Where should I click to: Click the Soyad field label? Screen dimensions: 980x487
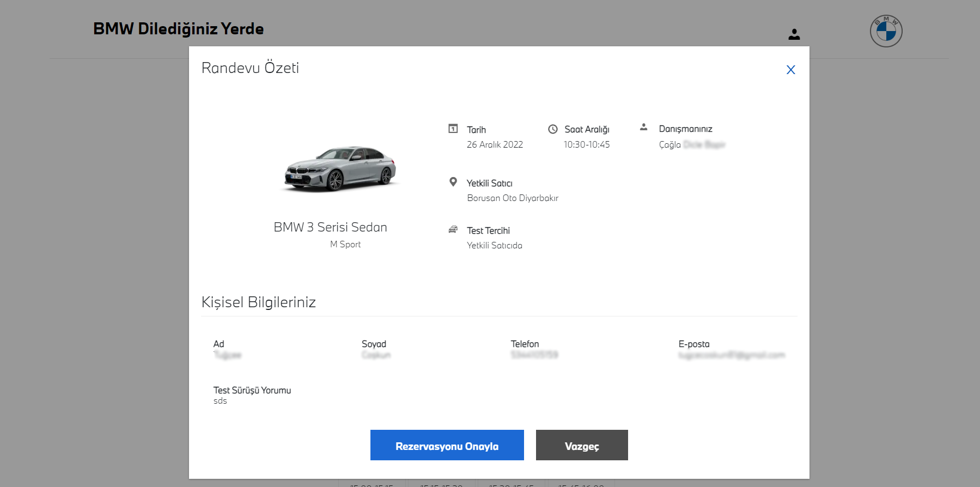pos(374,344)
